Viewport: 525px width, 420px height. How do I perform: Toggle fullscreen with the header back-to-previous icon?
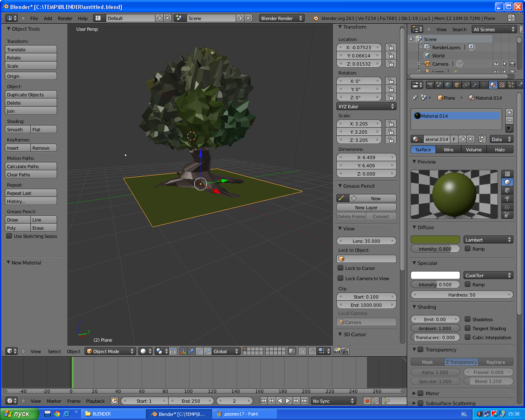click(x=511, y=18)
